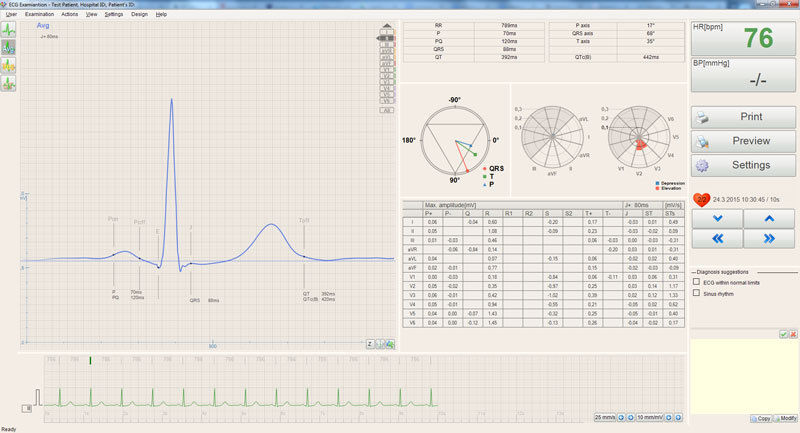Click the RR value 789ms
The width and height of the screenshot is (800, 433).
click(509, 25)
